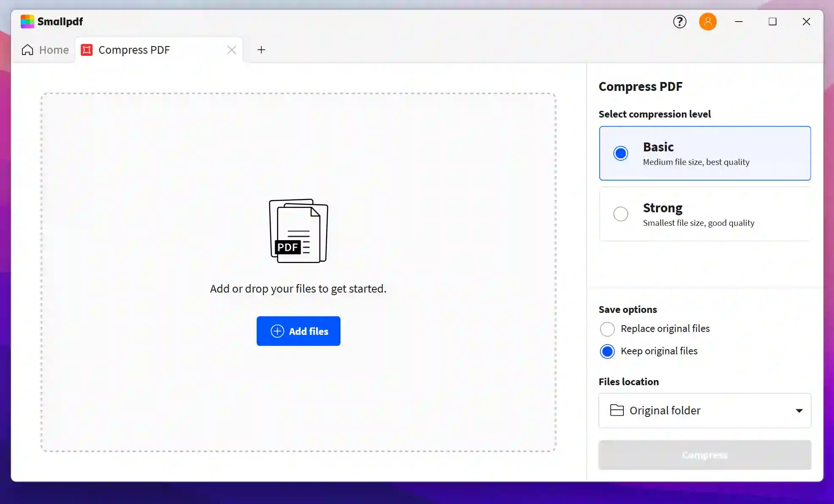Open the Original folder location dropdown
This screenshot has height=504, width=834.
click(704, 410)
